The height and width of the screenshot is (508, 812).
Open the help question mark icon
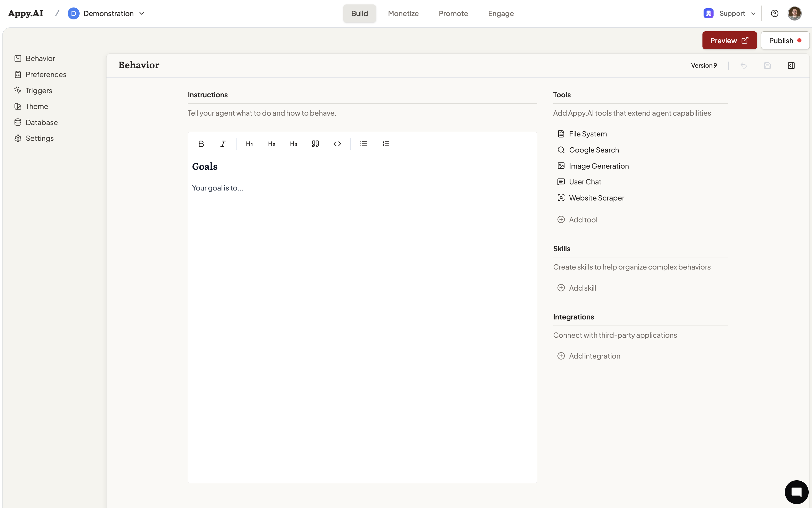tap(774, 13)
